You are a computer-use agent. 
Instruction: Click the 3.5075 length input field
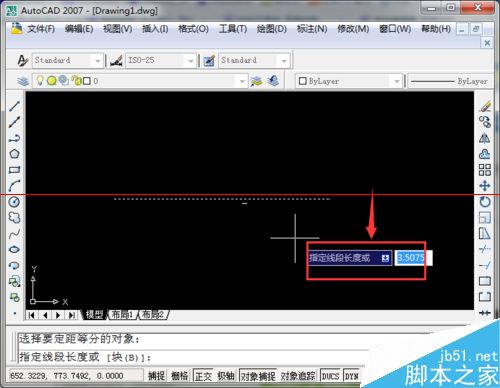coord(413,258)
